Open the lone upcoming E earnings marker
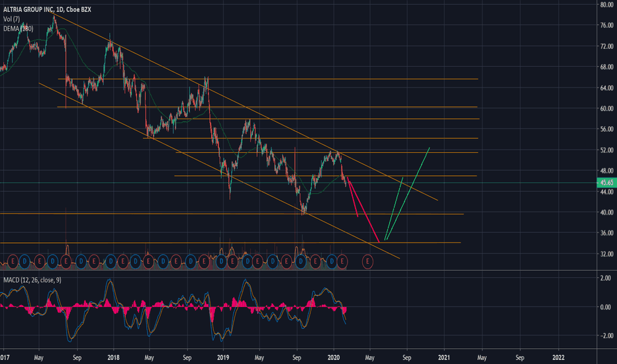 click(x=367, y=261)
